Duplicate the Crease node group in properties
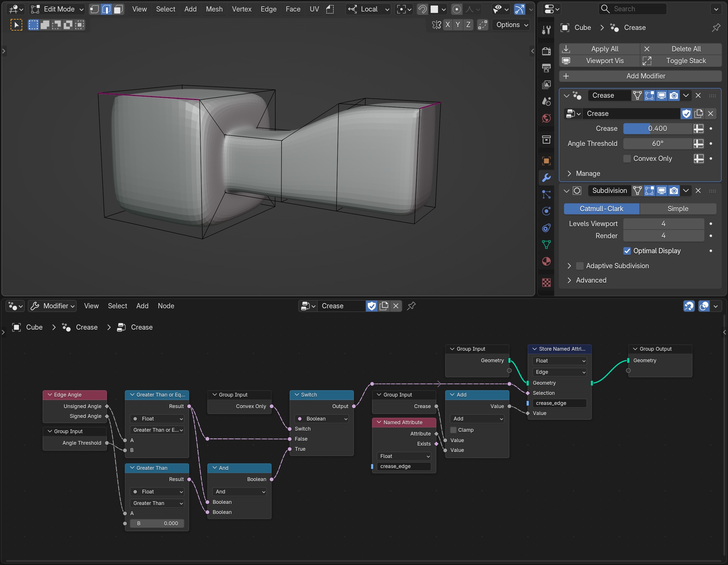The height and width of the screenshot is (565, 728). click(699, 113)
